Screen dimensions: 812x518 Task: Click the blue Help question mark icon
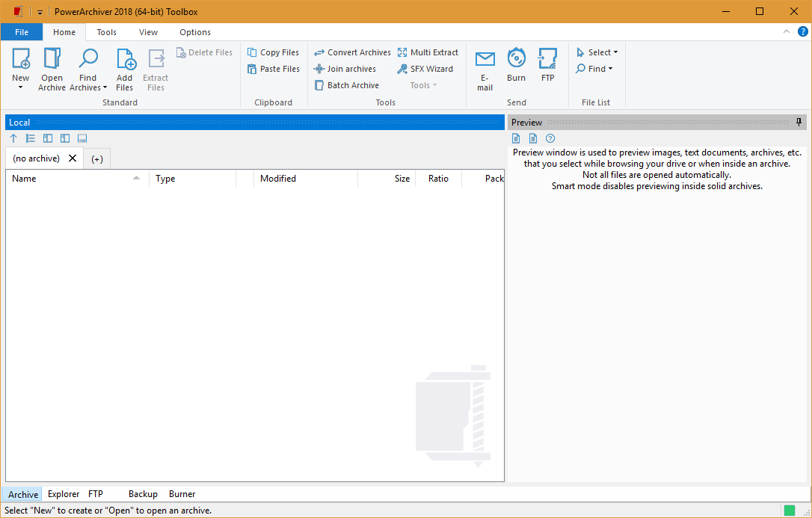803,31
